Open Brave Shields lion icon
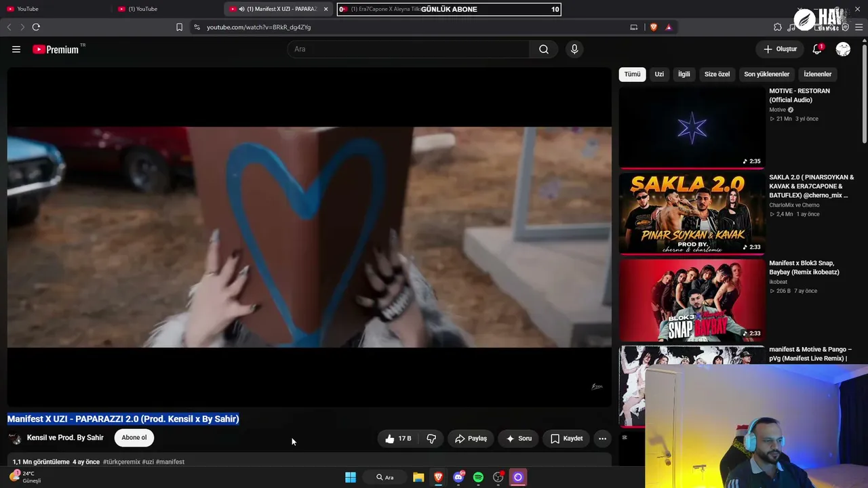Viewport: 868px width, 488px height. pos(654,27)
